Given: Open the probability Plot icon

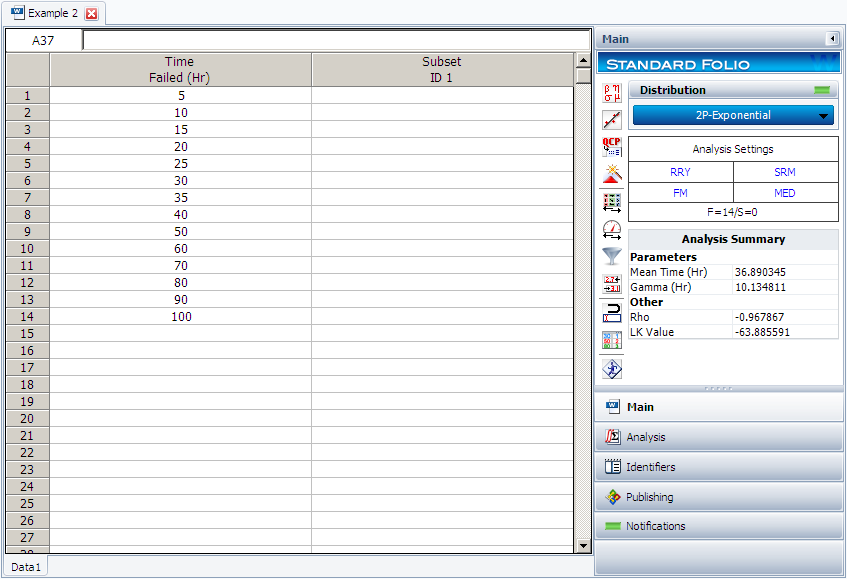Looking at the screenshot, I should (x=612, y=120).
